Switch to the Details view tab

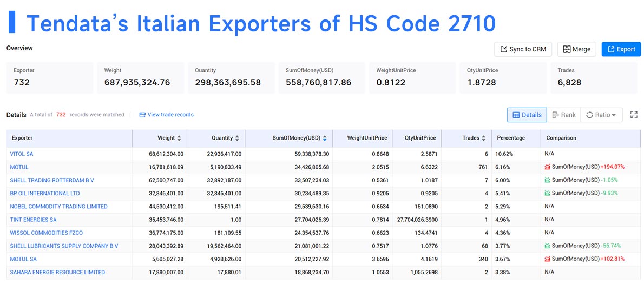(527, 115)
